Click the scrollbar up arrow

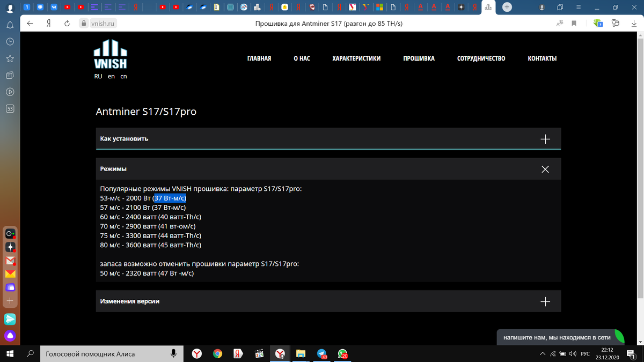[x=640, y=35]
